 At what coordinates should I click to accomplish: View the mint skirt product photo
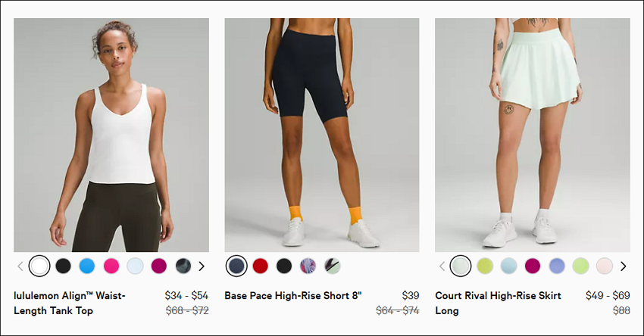533,135
